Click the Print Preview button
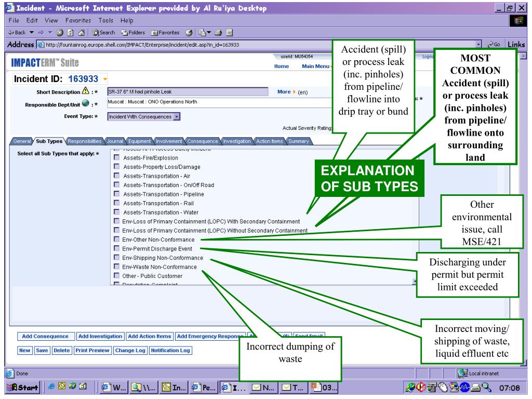 (x=92, y=350)
